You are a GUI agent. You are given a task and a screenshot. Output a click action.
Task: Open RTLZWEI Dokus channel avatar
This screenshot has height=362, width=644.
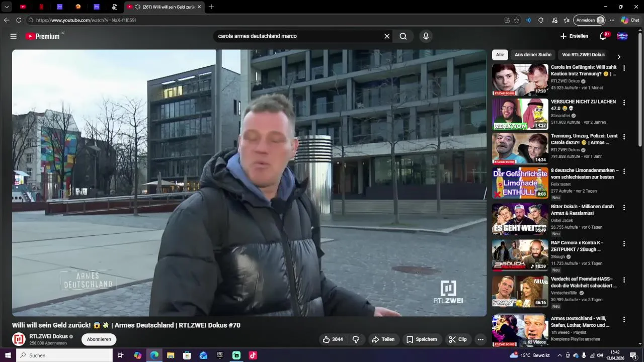(19, 339)
